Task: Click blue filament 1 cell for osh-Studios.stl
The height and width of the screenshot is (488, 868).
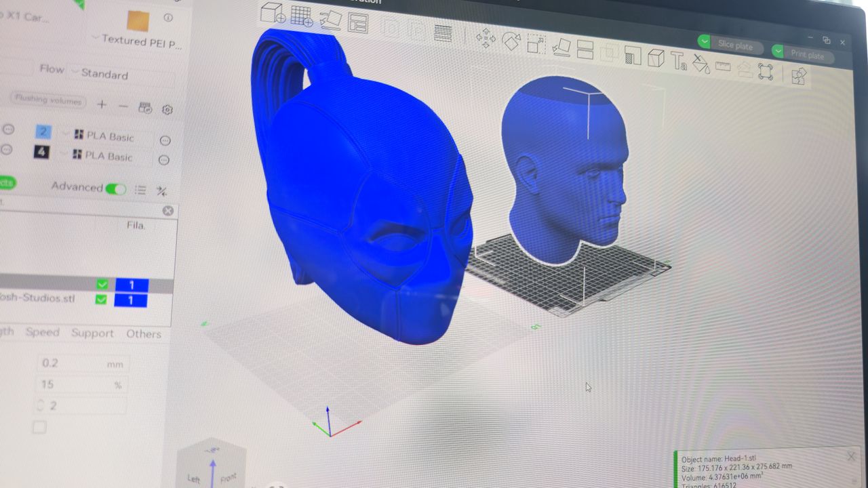Action: tap(131, 300)
